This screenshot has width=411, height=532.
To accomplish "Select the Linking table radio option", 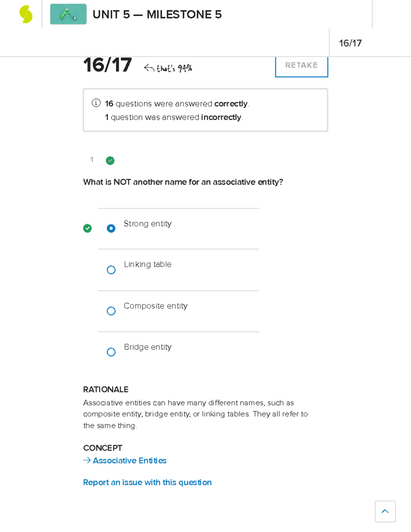I will (x=111, y=270).
